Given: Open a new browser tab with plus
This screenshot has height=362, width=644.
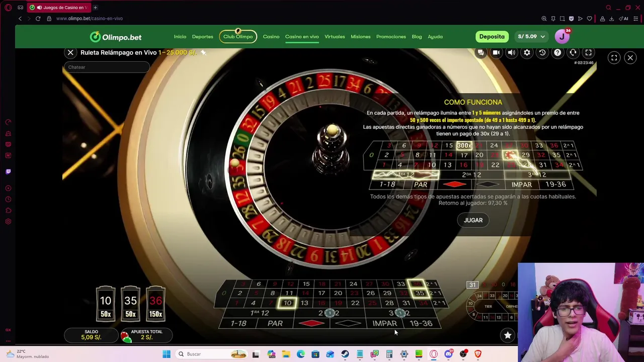Looking at the screenshot, I should 95,8.
